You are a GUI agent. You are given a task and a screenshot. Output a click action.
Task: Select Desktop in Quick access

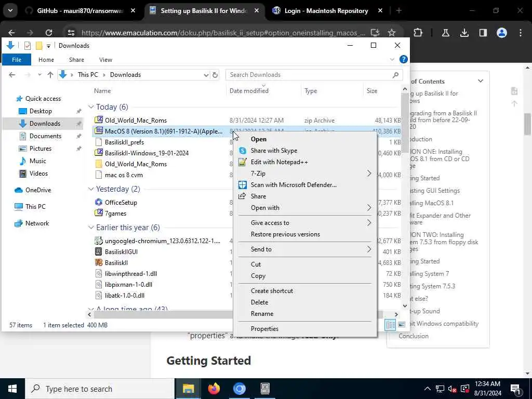click(41, 111)
